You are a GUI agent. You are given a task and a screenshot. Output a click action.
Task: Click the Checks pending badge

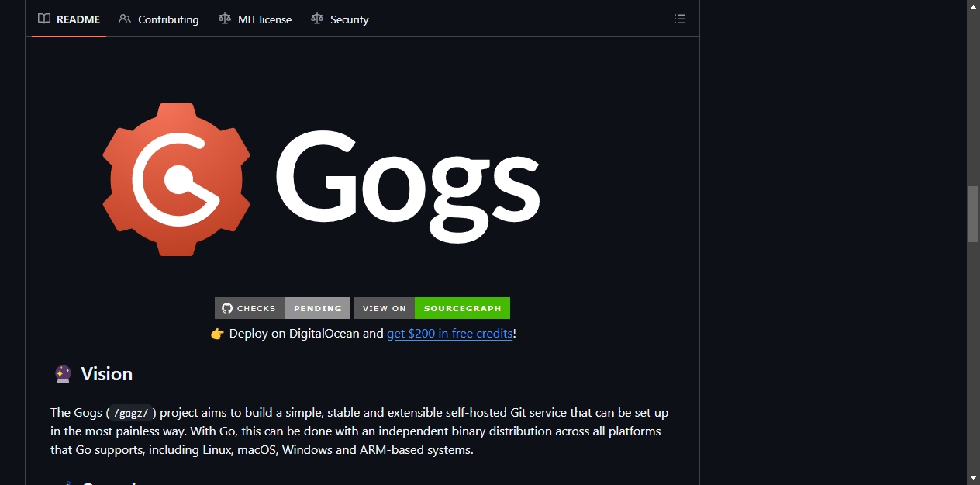282,308
